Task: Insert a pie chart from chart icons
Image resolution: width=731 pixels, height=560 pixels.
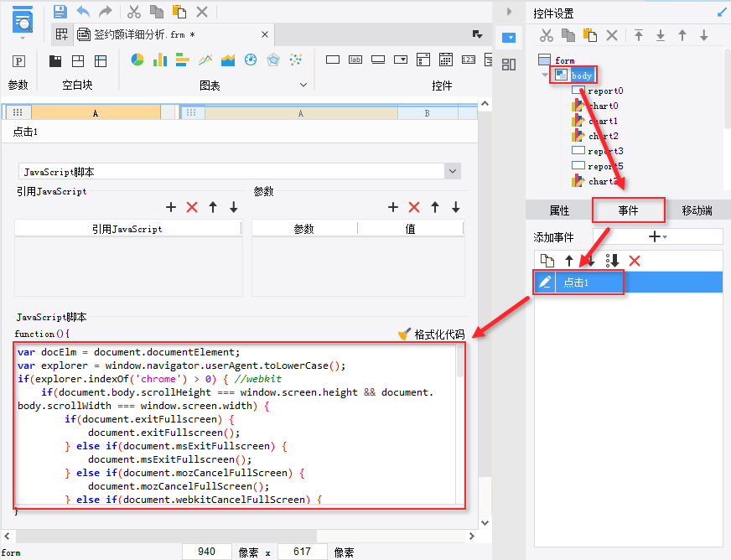Action: click(x=137, y=60)
